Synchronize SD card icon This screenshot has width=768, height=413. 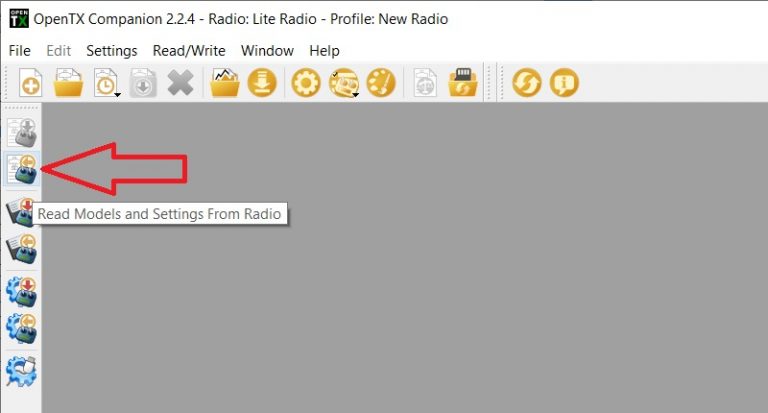click(462, 83)
